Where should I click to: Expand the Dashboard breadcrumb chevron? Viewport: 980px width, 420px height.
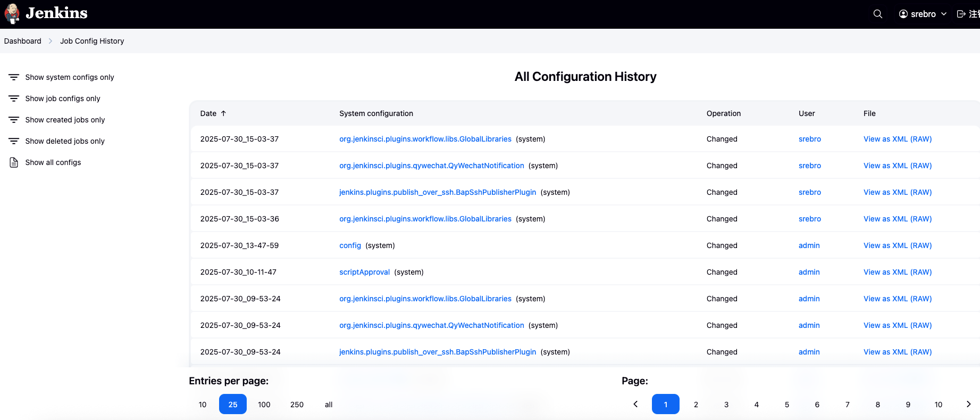[x=51, y=41]
